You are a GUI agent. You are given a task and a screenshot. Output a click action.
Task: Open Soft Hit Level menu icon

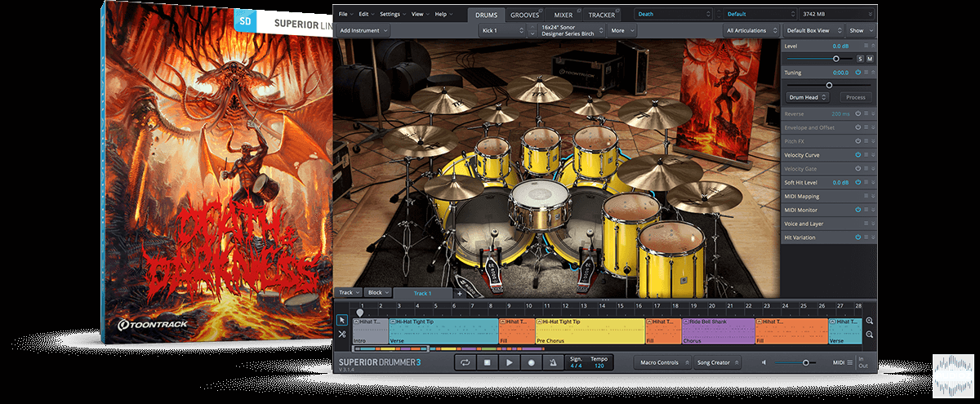[866, 182]
